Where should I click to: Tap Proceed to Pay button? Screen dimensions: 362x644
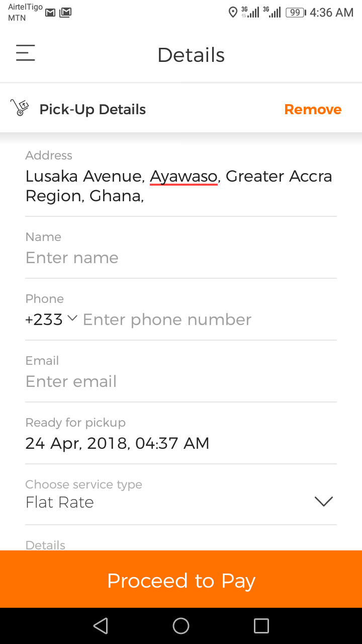181,580
